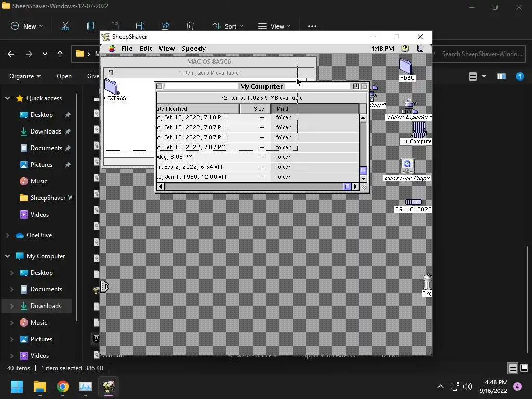The height and width of the screenshot is (399, 532).
Task: Click the Copy icon in File Explorer toolbar
Action: (90, 26)
